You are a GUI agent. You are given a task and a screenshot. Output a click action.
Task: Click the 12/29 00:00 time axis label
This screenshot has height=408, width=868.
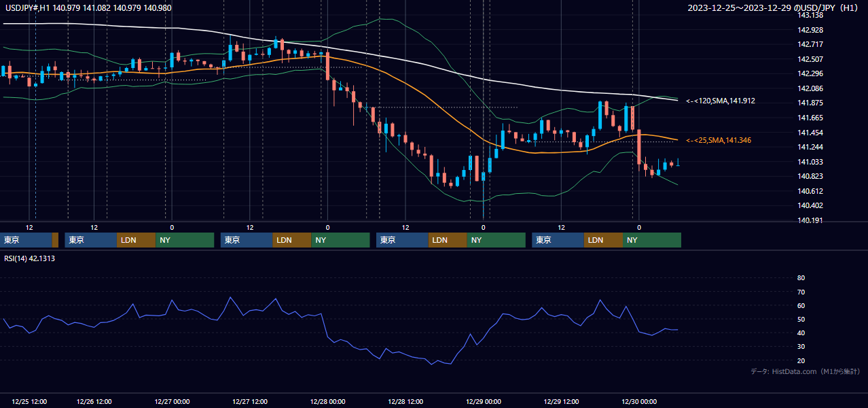tap(484, 402)
